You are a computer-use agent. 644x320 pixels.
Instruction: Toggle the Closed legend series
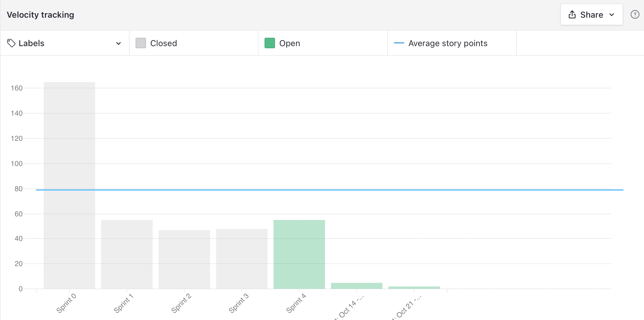click(x=194, y=43)
